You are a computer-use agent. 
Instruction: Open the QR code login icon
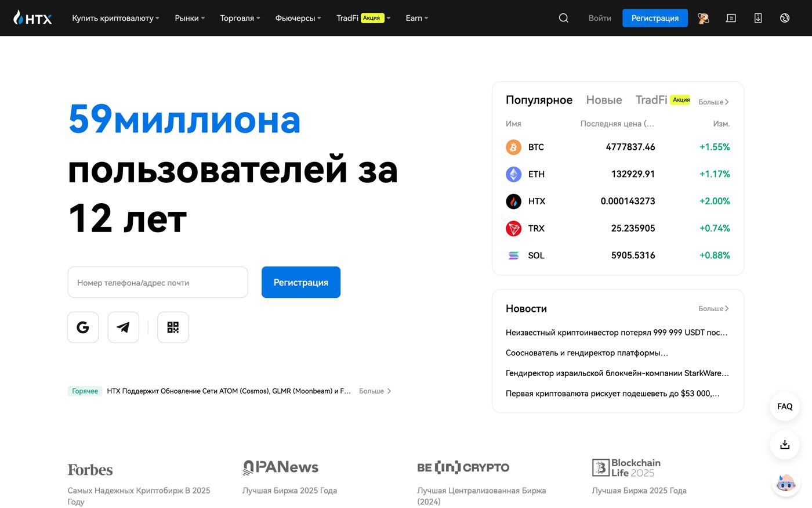(x=173, y=327)
